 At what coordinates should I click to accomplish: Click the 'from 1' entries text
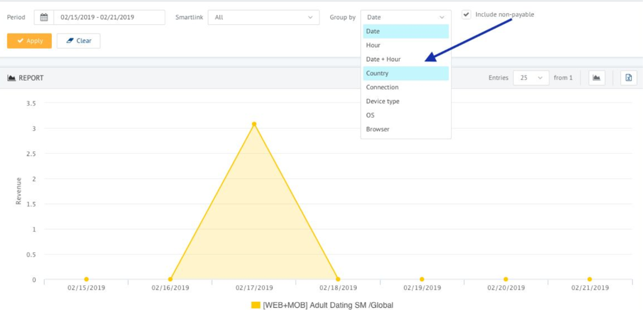(x=563, y=78)
